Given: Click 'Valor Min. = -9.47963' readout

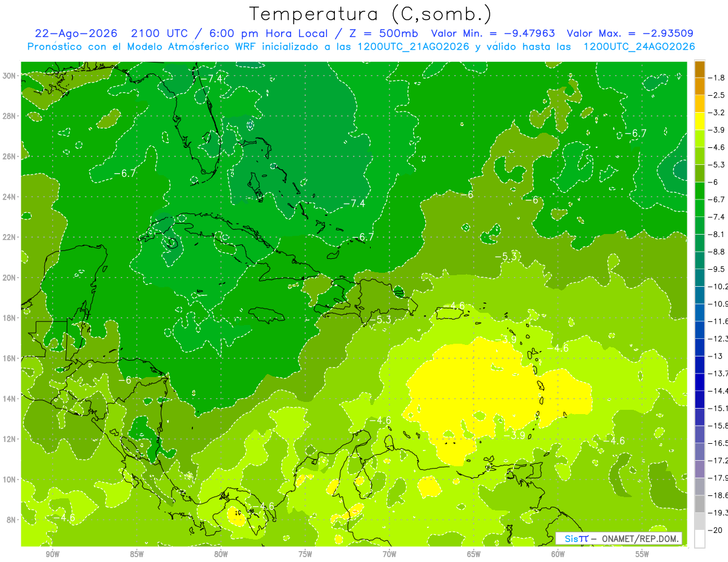Looking at the screenshot, I should tap(494, 33).
